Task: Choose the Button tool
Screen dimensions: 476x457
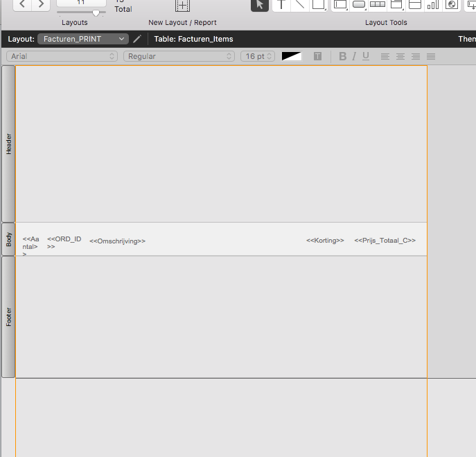Action: point(359,5)
